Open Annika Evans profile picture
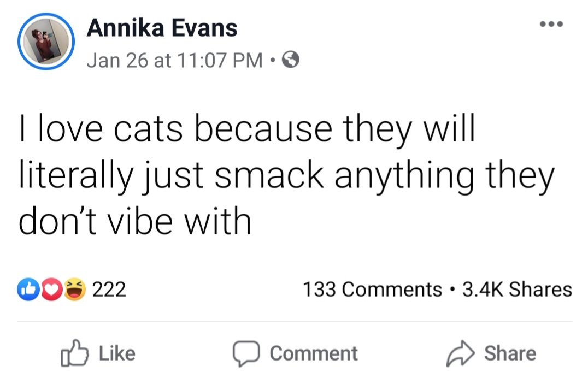The width and height of the screenshot is (588, 384). tap(46, 42)
